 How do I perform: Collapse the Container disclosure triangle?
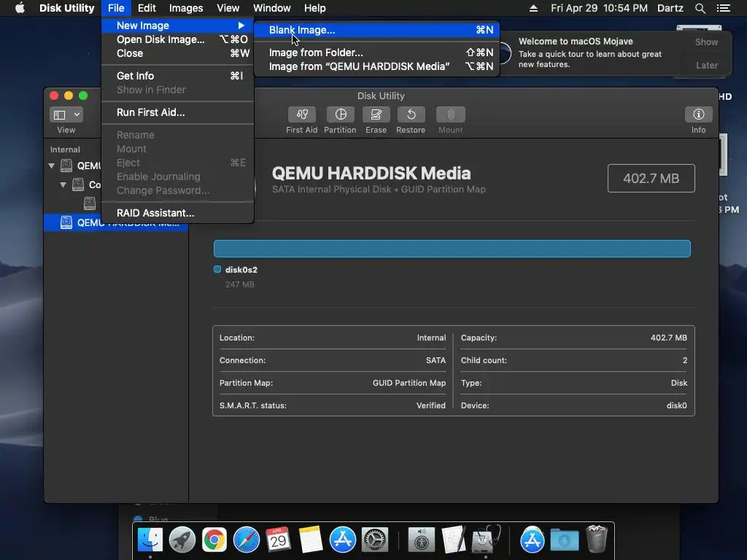tap(63, 184)
